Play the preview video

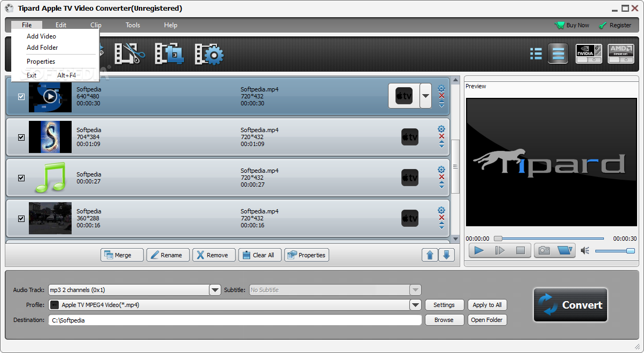click(479, 250)
